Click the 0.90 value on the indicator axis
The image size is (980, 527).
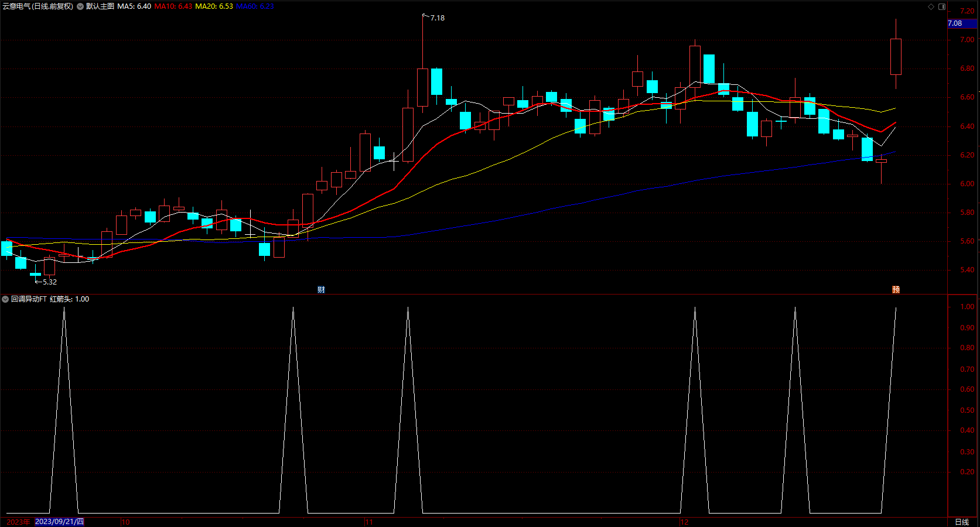click(x=967, y=328)
